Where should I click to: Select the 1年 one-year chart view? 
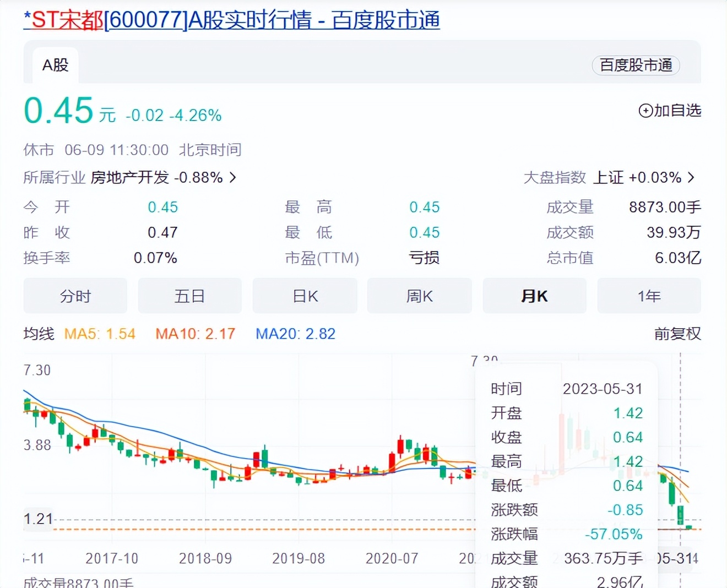click(x=649, y=296)
